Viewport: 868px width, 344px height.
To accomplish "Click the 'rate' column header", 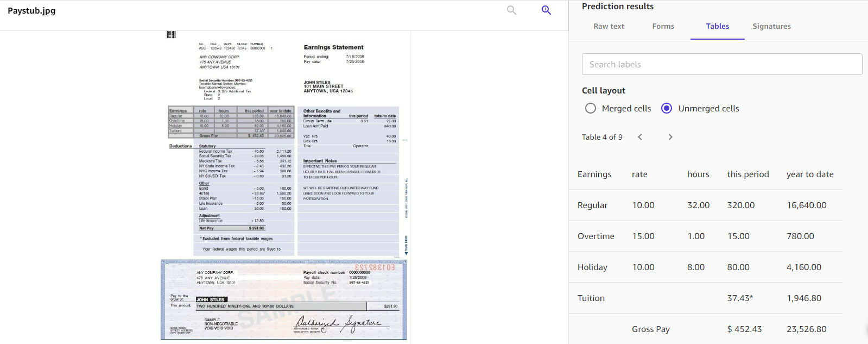I will (639, 174).
